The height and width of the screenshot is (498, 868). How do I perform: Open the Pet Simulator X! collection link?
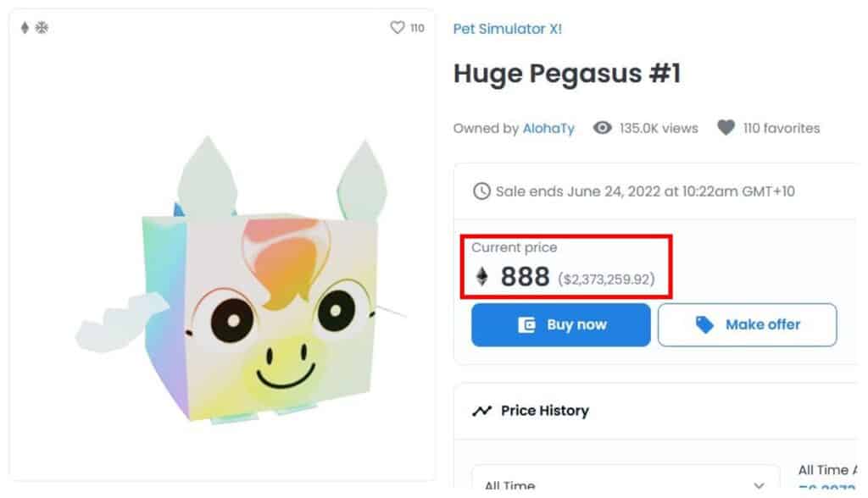[x=506, y=28]
